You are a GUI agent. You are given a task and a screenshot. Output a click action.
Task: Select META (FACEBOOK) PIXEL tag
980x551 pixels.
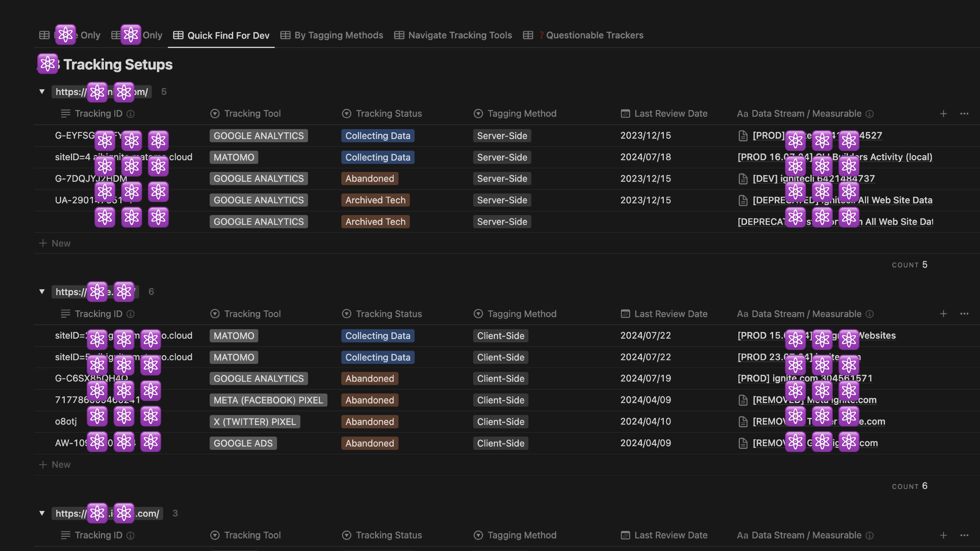[x=268, y=400]
